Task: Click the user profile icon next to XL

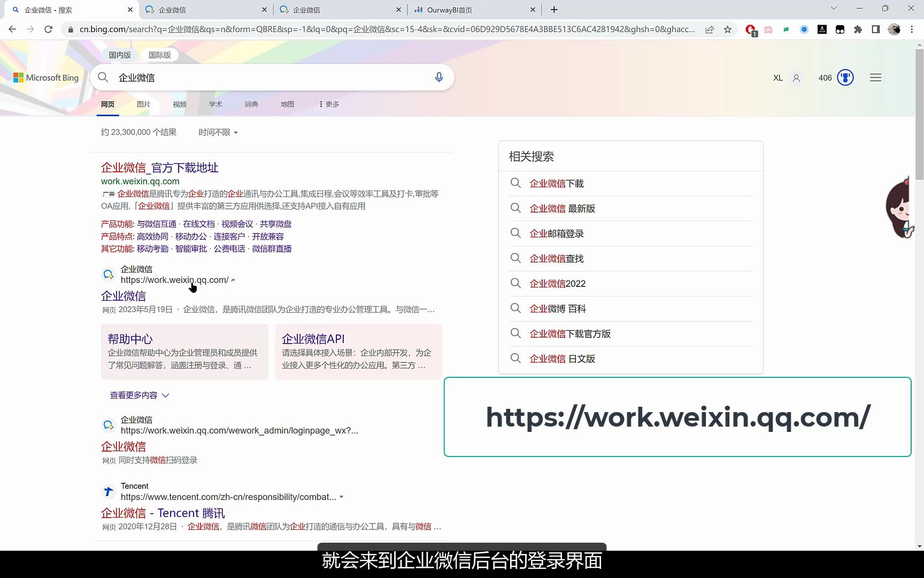Action: click(796, 78)
